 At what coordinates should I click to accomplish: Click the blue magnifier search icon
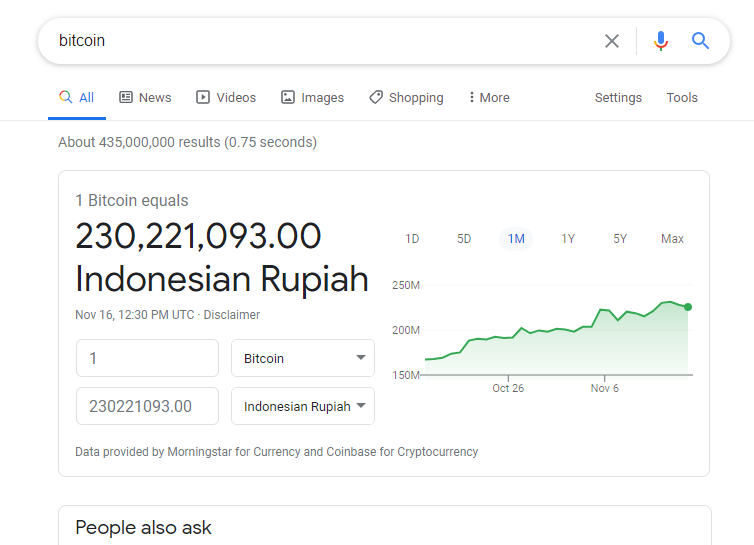(701, 41)
